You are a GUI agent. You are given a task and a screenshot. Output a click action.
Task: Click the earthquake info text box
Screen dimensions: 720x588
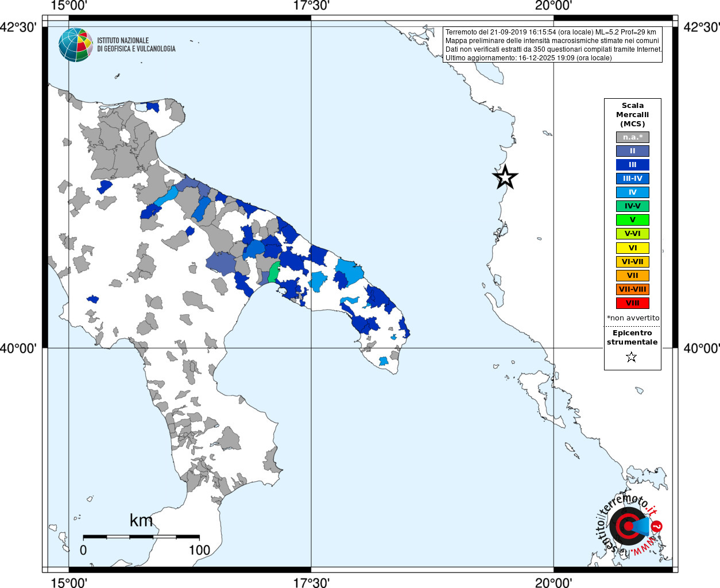553,45
